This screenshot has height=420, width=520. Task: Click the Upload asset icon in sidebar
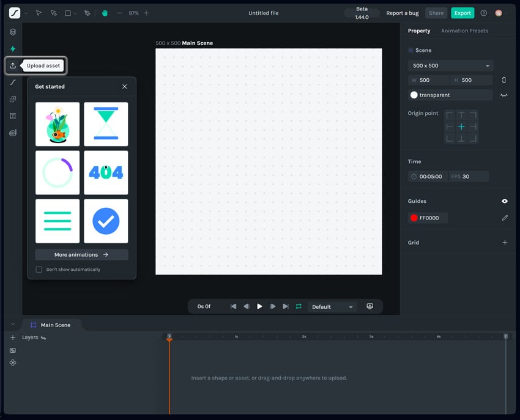pos(13,65)
